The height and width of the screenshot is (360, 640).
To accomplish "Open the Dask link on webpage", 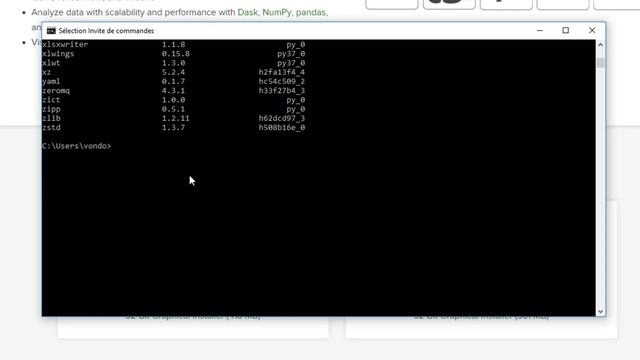I will (247, 13).
